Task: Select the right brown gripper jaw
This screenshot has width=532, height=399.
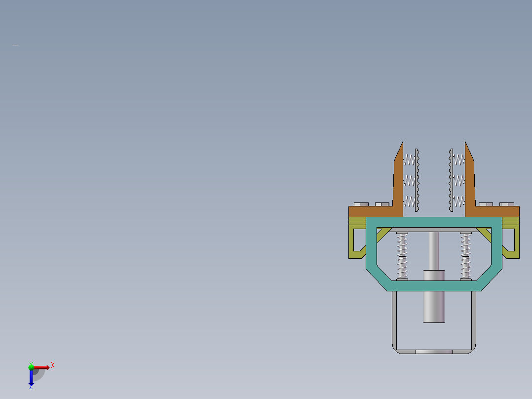Action: click(x=470, y=190)
